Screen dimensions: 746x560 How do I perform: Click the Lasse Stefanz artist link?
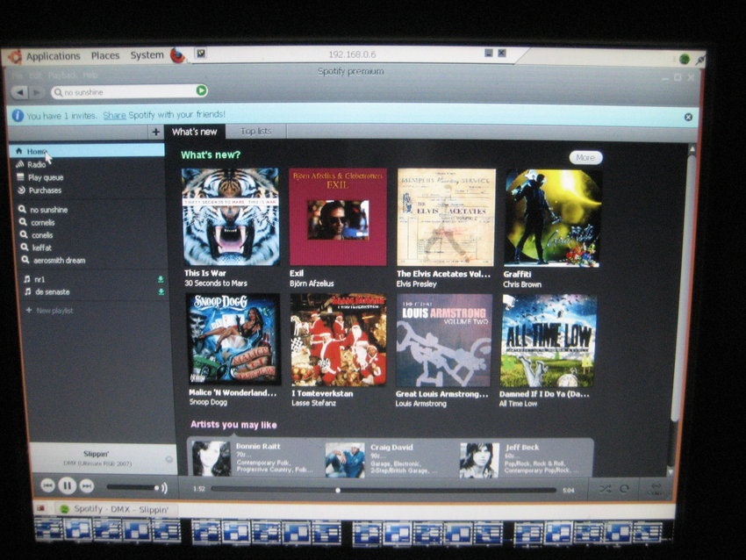tap(313, 403)
